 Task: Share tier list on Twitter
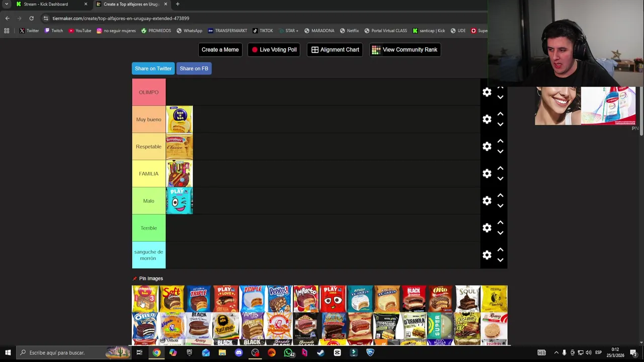(x=153, y=68)
